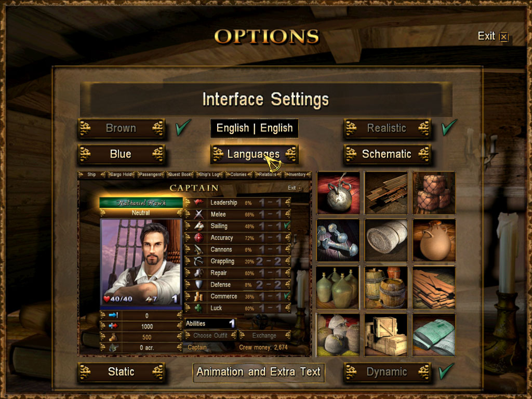Select the rolled sailcloth icon
Viewport: 532px width, 399px height.
(386, 240)
